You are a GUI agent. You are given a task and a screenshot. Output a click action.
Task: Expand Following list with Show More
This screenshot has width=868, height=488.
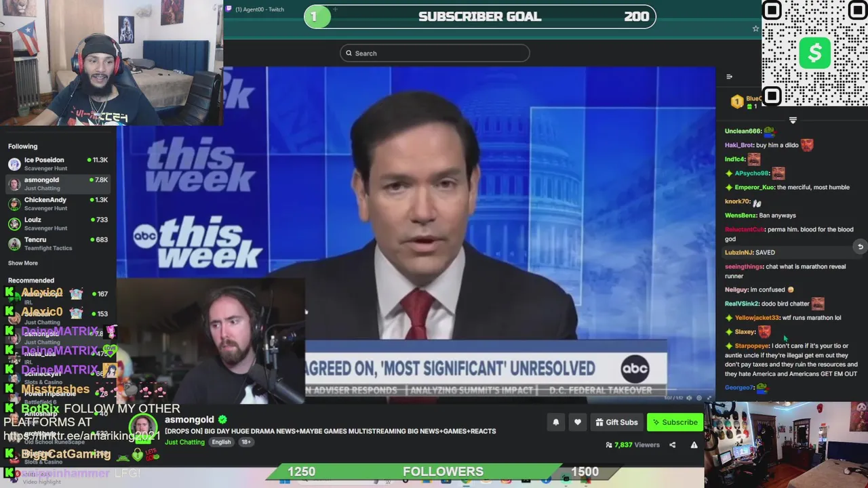[23, 263]
